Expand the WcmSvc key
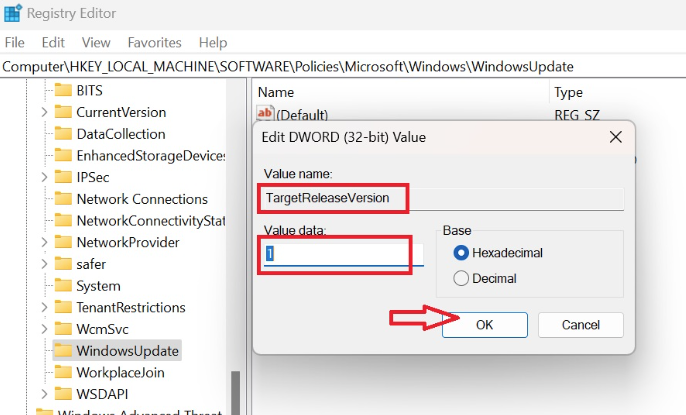This screenshot has width=686, height=415. pos(44,329)
